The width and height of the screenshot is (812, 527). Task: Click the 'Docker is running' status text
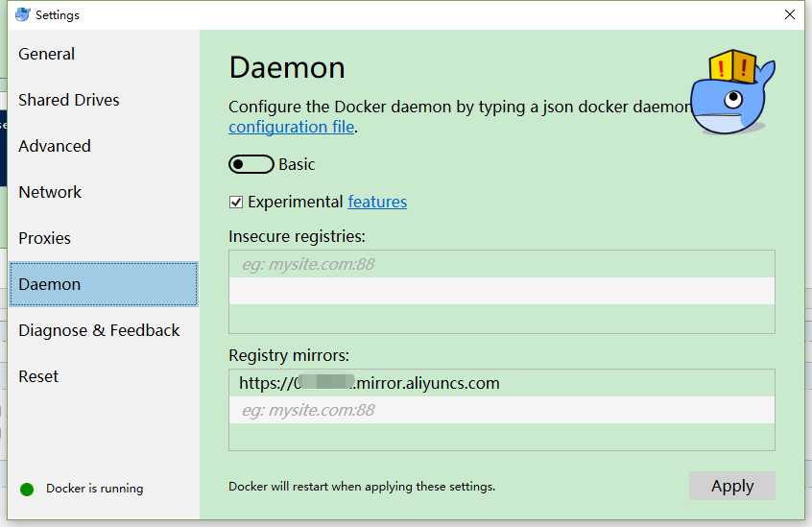pyautogui.click(x=95, y=489)
